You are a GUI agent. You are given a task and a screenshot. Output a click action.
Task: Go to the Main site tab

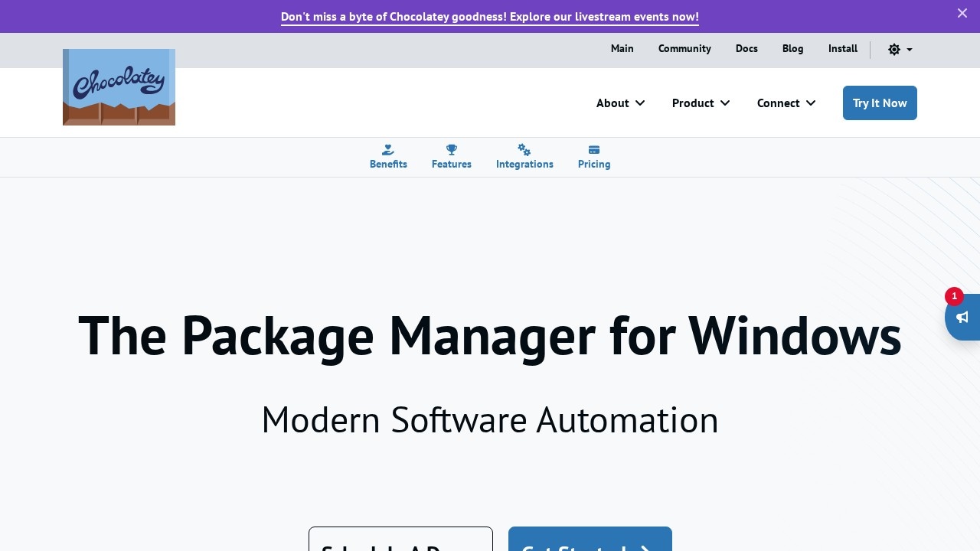click(622, 49)
